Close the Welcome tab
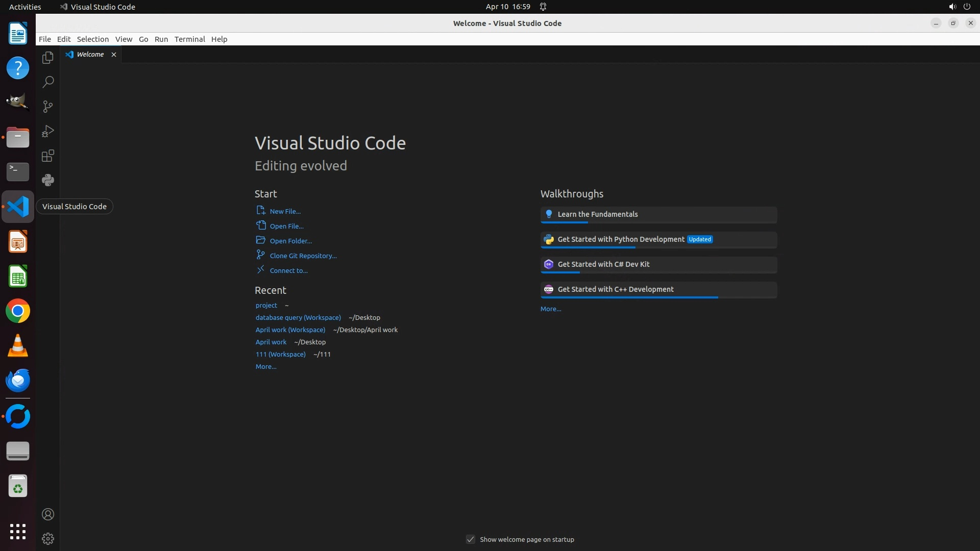The width and height of the screenshot is (980, 551). pyautogui.click(x=114, y=55)
